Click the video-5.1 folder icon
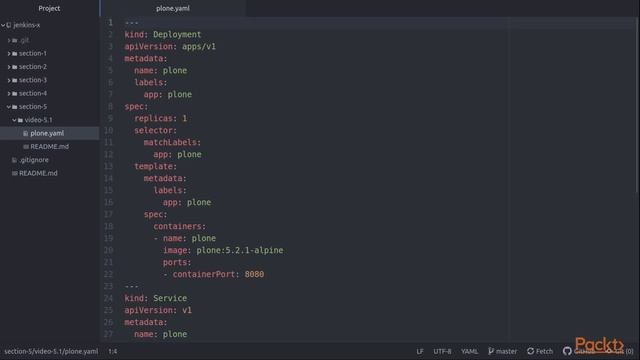This screenshot has width=640, height=360. pyautogui.click(x=20, y=120)
